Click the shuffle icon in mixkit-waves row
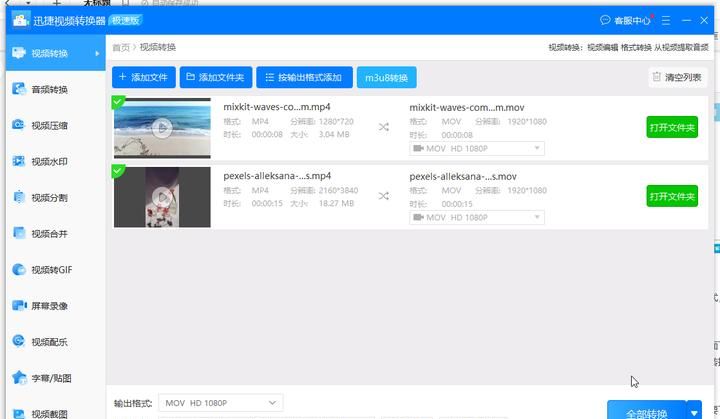 [384, 127]
